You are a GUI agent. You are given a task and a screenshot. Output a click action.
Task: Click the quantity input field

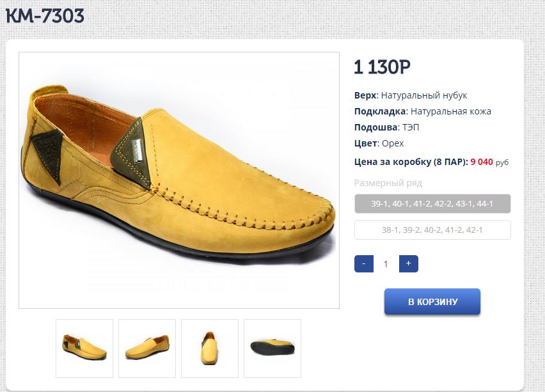click(386, 263)
